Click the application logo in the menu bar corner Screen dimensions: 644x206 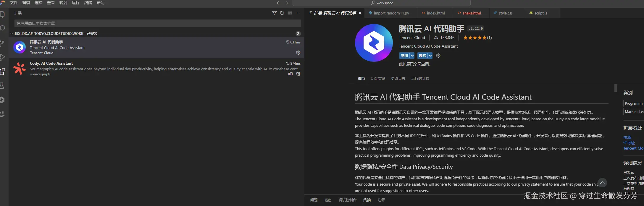tap(3, 2)
